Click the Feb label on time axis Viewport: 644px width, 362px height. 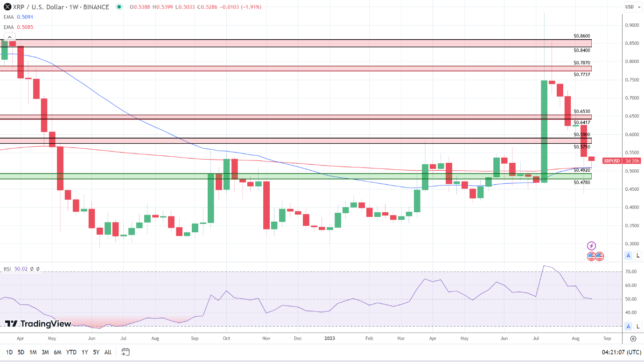369,338
